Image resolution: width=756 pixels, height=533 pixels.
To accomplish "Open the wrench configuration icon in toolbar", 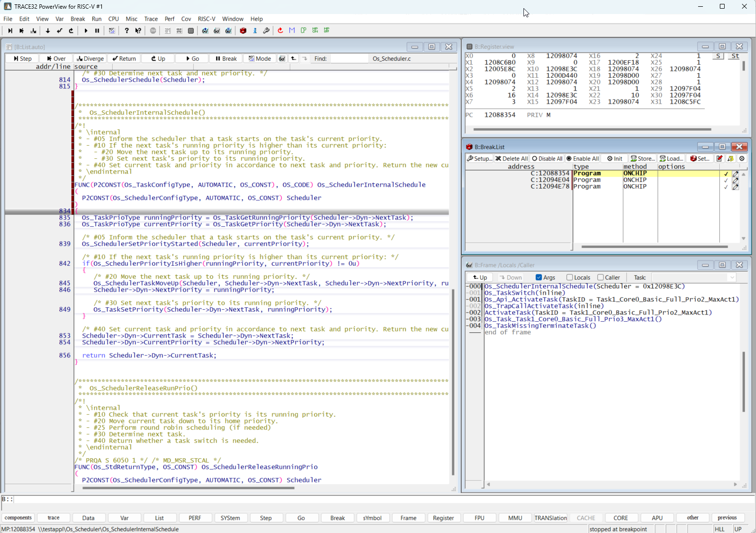I will [266, 30].
